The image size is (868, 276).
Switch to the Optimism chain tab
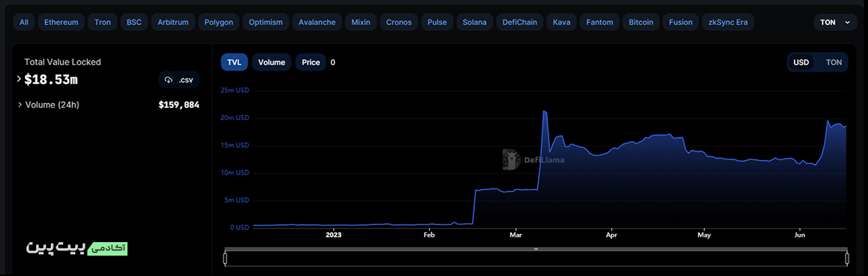[x=266, y=22]
